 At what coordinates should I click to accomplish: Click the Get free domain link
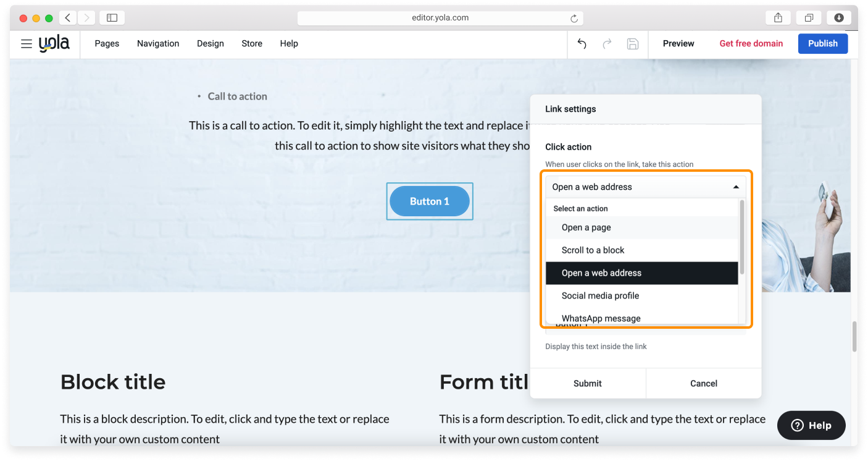(x=751, y=44)
